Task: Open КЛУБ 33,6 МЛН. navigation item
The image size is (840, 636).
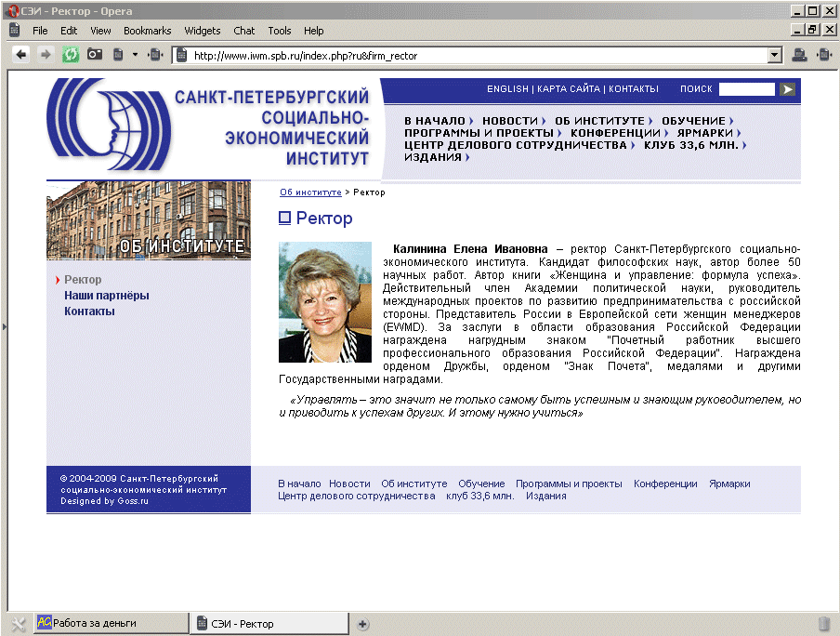Action: pos(691,145)
